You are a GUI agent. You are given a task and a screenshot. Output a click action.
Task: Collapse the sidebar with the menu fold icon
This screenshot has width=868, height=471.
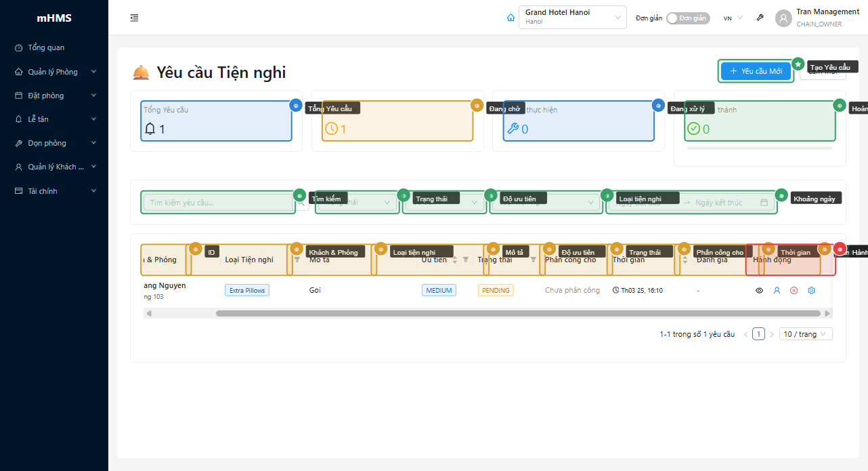point(134,18)
